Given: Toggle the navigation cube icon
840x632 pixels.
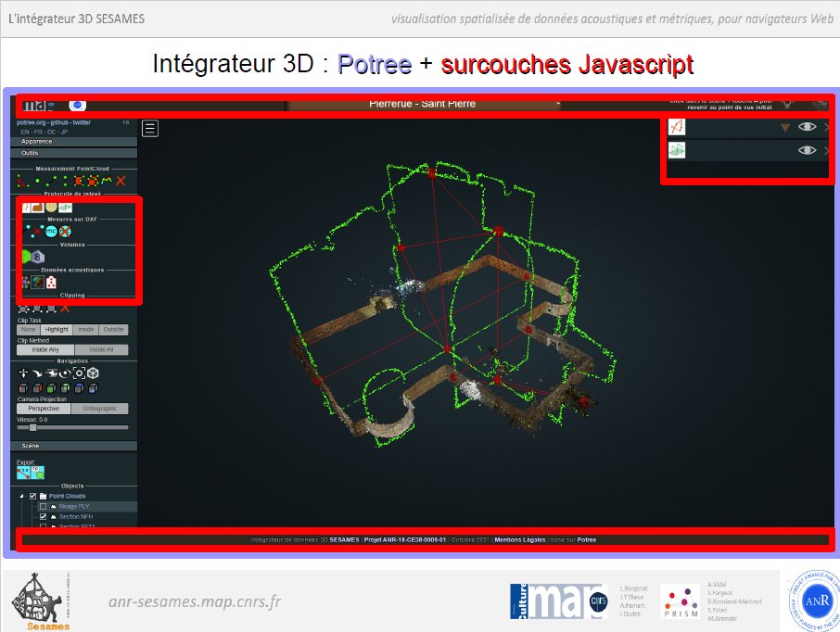Looking at the screenshot, I should point(93,373).
